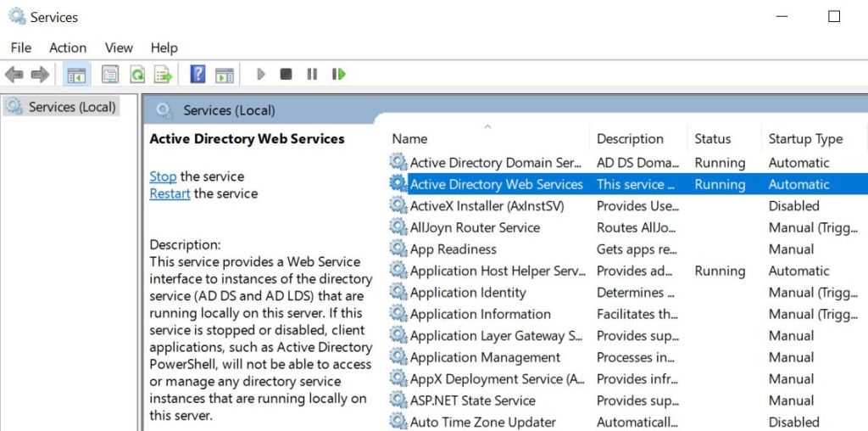Open Properties from the toolbar icon
This screenshot has height=431, width=868.
click(x=110, y=75)
